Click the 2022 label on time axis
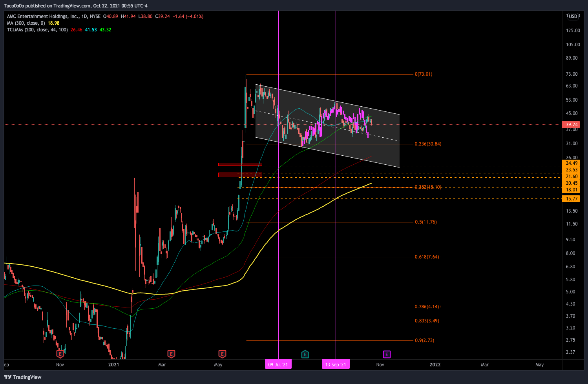The image size is (588, 384). click(x=435, y=365)
